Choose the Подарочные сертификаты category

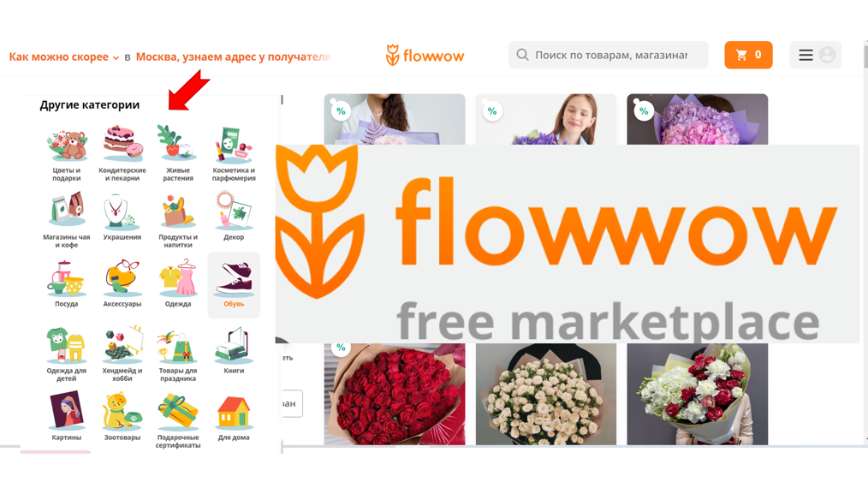click(x=178, y=420)
